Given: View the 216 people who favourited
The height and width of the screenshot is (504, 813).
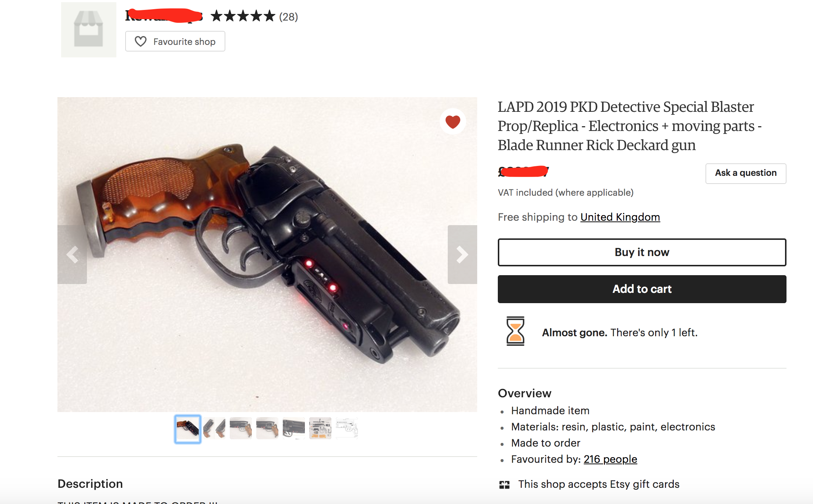Looking at the screenshot, I should pos(610,459).
